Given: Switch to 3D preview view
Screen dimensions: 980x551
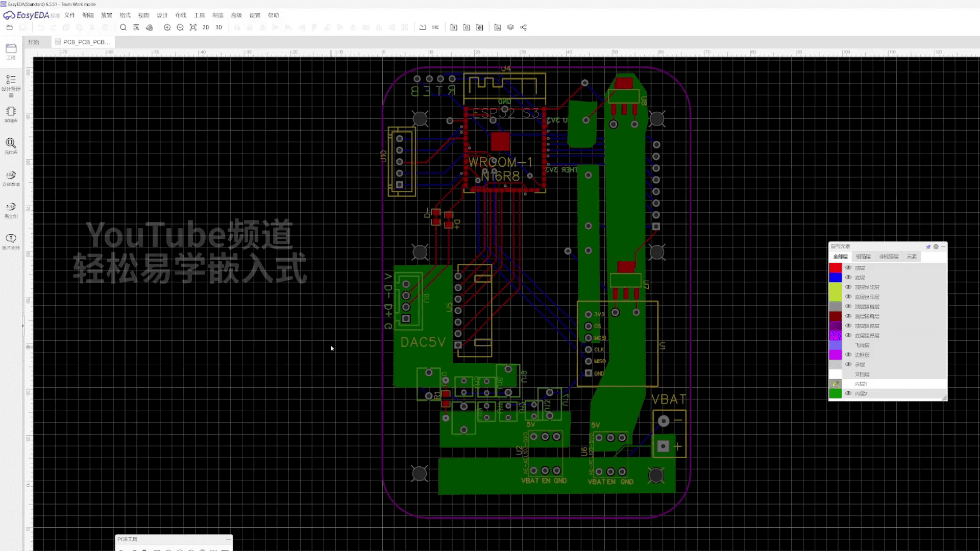Looking at the screenshot, I should pos(219,28).
